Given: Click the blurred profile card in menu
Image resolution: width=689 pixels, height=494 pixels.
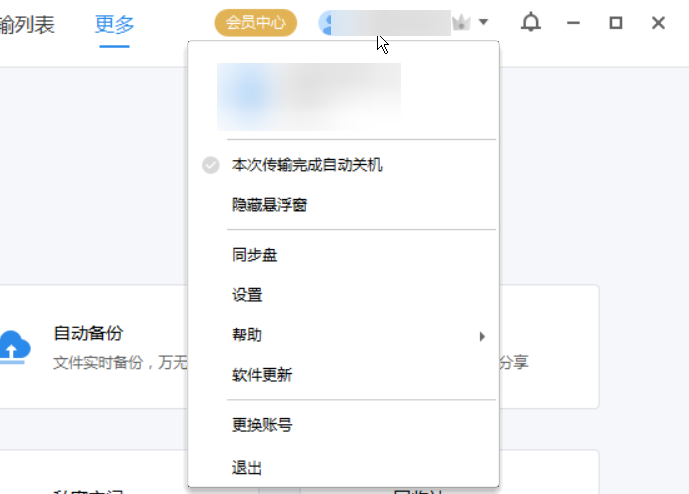Looking at the screenshot, I should pos(309,97).
